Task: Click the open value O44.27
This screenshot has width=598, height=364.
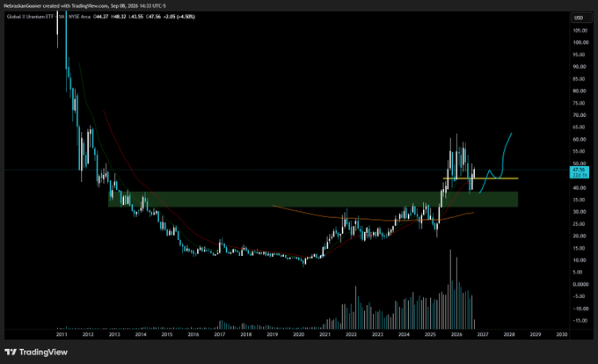Action: pyautogui.click(x=100, y=17)
